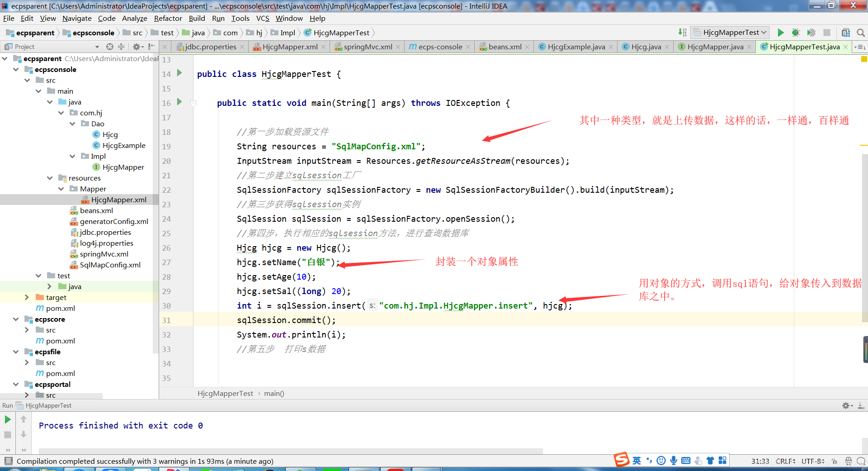Screen dimensions: 868x471
Task: Click Sogou emoji smiley icon
Action: (x=661, y=461)
